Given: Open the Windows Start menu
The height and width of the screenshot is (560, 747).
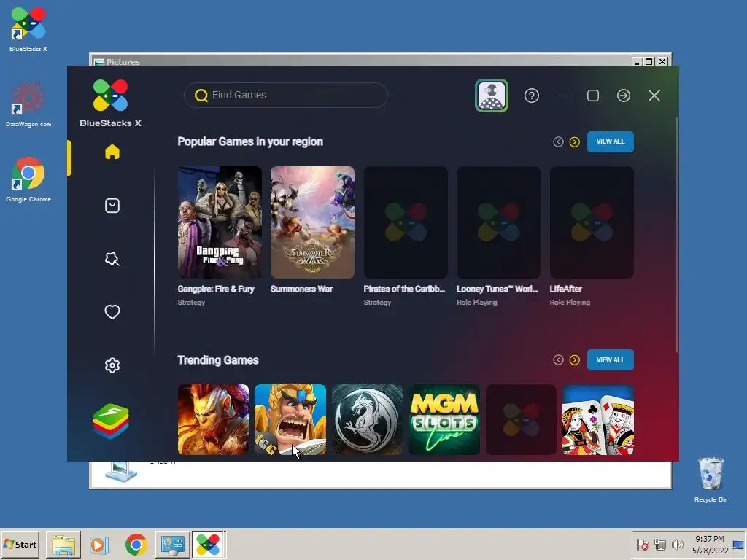Looking at the screenshot, I should 20,544.
